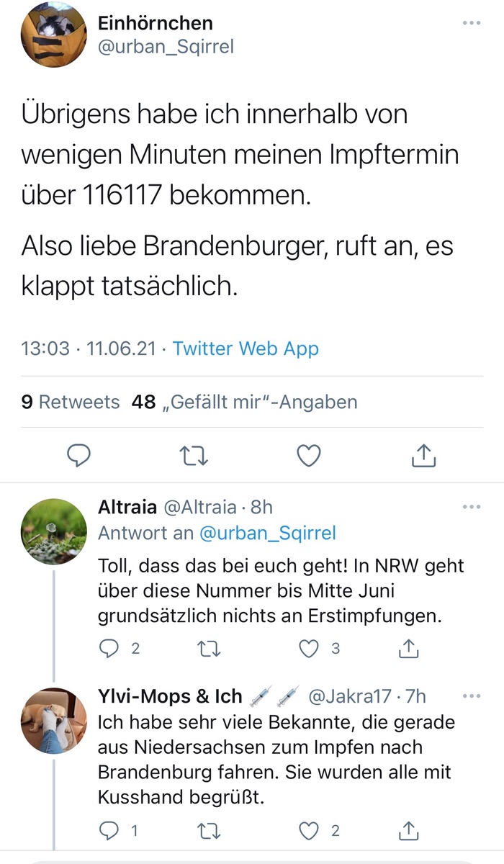Open Einhörnchen's profile picture
This screenshot has height=864, width=504.
coord(53,35)
